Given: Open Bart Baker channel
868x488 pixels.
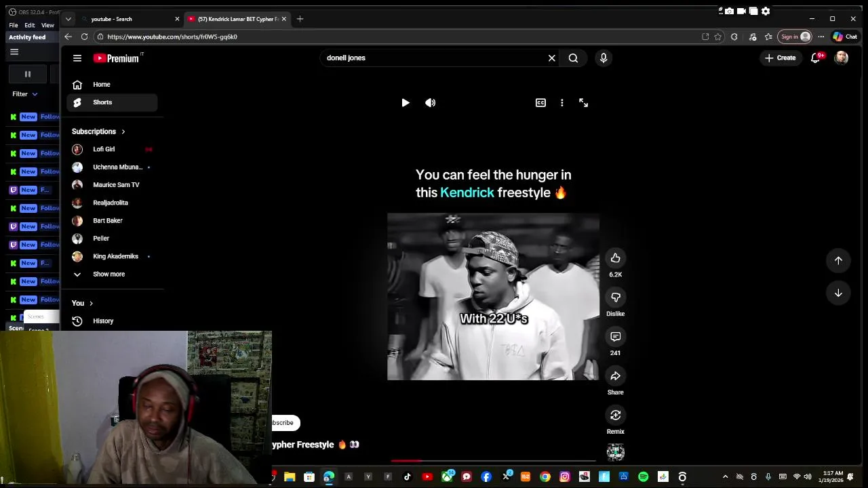Looking at the screenshot, I should [112, 221].
